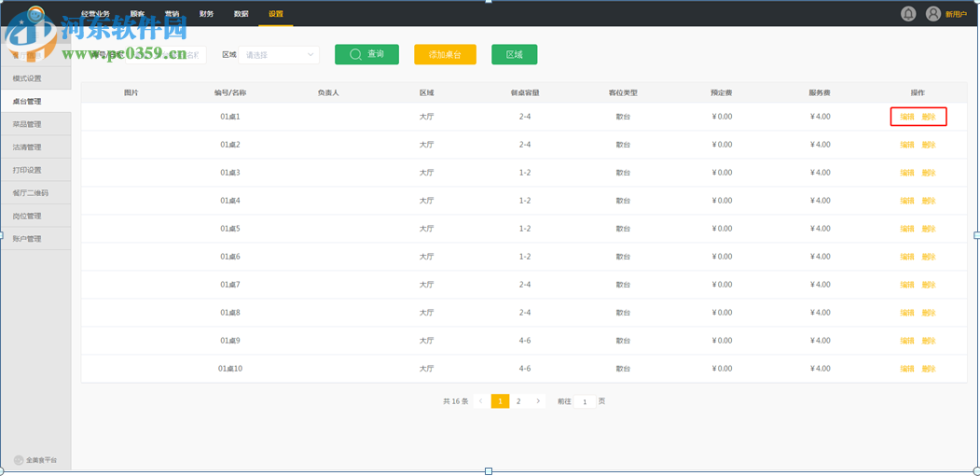
Task: Click 删除 for table 01桌3
Action: (x=929, y=173)
